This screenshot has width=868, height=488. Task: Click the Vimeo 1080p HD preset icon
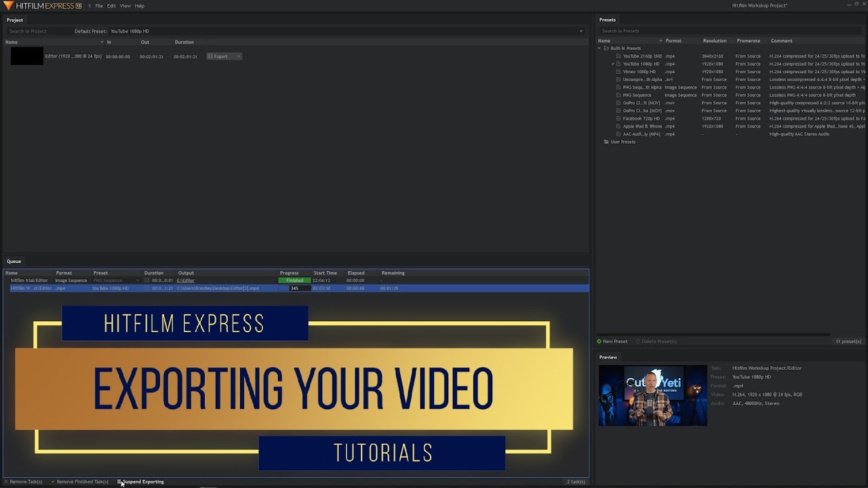click(x=618, y=72)
